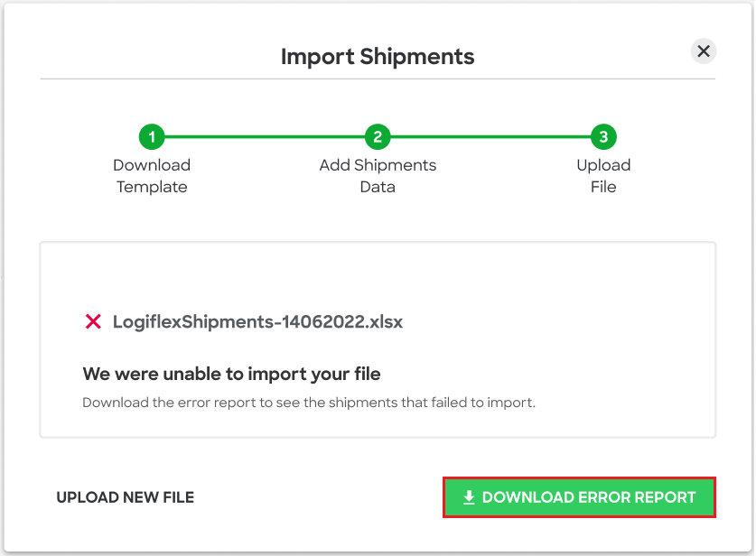756x556 pixels.
Task: Select step 2 circle icon
Action: (378, 137)
